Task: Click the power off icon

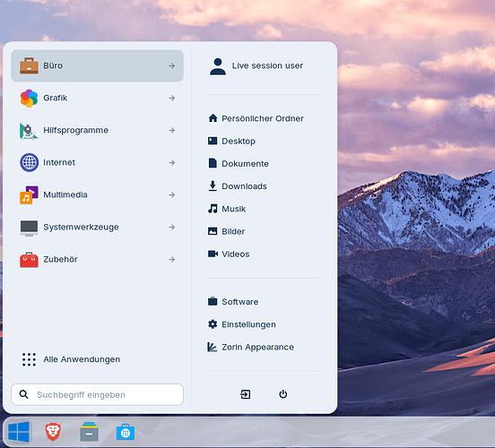Action: click(x=282, y=394)
